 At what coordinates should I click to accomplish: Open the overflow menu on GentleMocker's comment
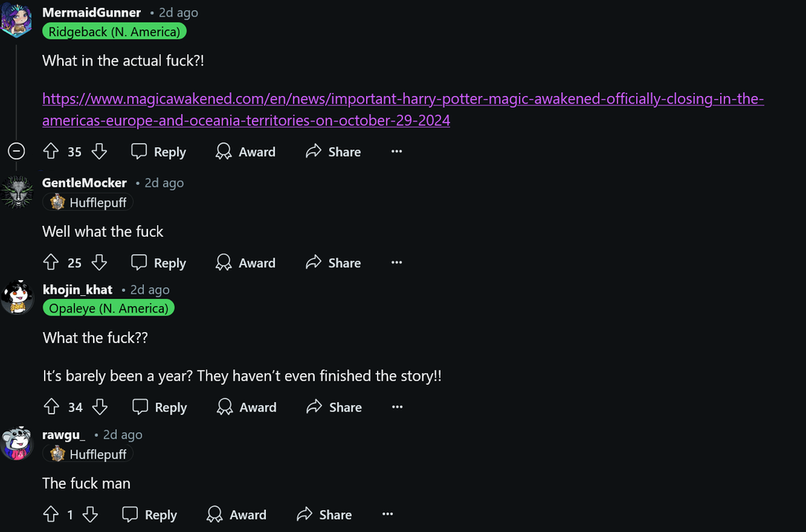coord(396,262)
